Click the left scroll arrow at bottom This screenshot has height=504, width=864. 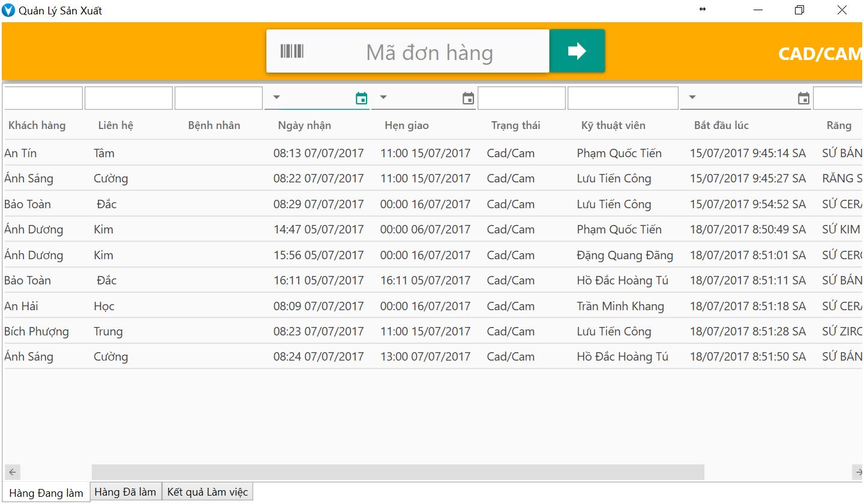point(12,472)
